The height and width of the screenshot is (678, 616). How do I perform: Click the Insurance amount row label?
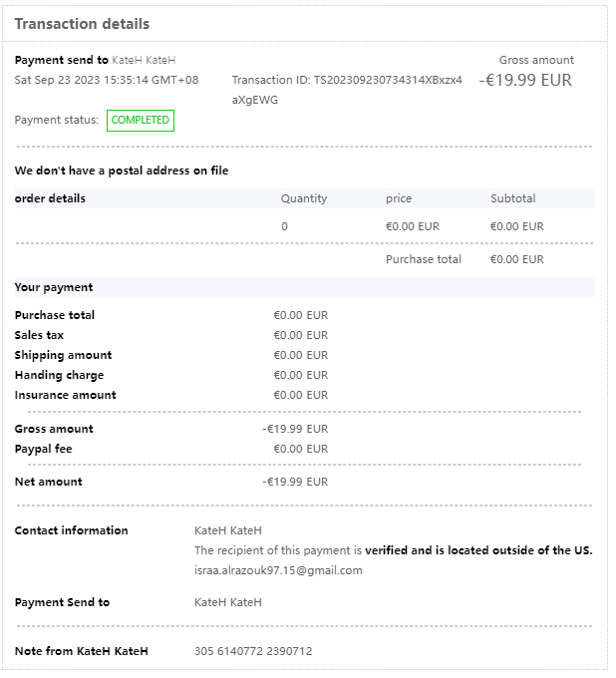click(65, 395)
